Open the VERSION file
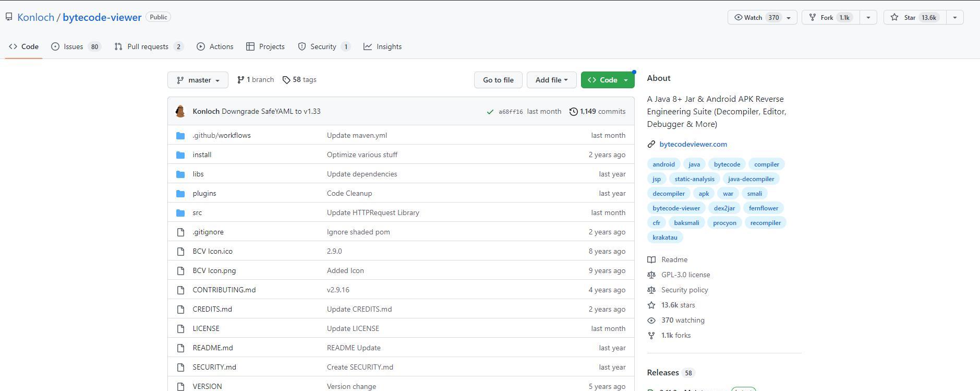Screen dimensions: 980x391 pos(207,386)
